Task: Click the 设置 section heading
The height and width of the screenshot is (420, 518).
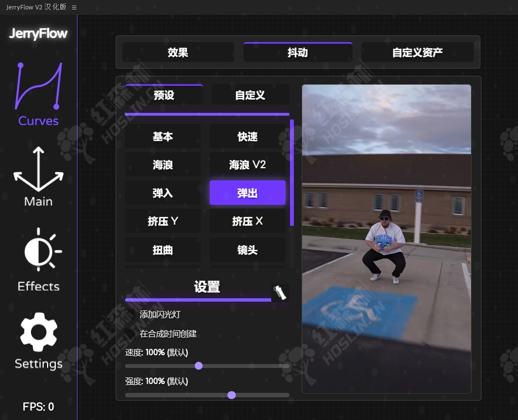Action: (x=207, y=287)
